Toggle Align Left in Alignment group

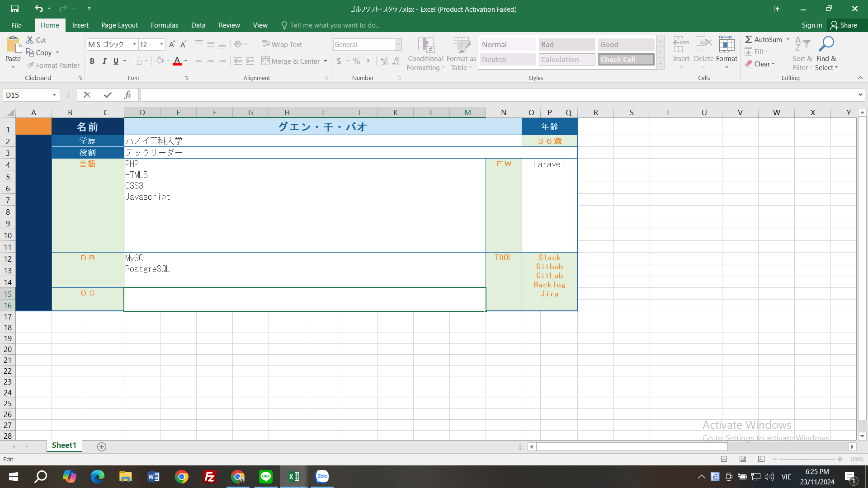198,61
